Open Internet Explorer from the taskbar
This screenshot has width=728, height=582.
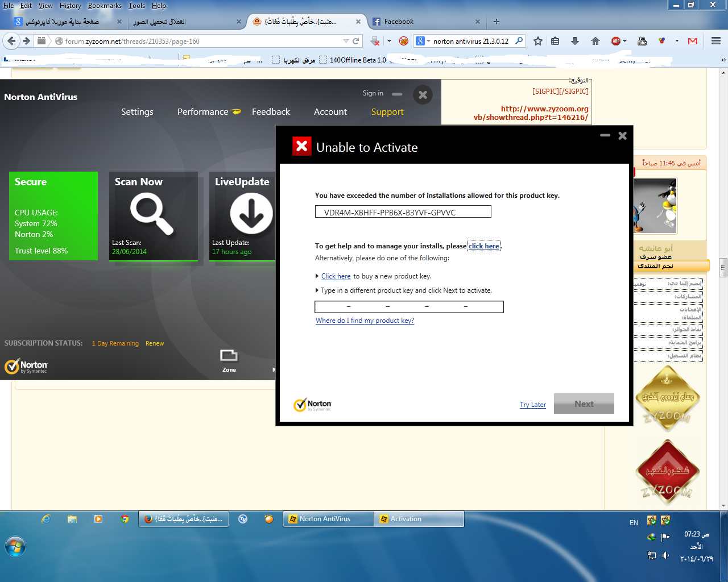pos(46,519)
